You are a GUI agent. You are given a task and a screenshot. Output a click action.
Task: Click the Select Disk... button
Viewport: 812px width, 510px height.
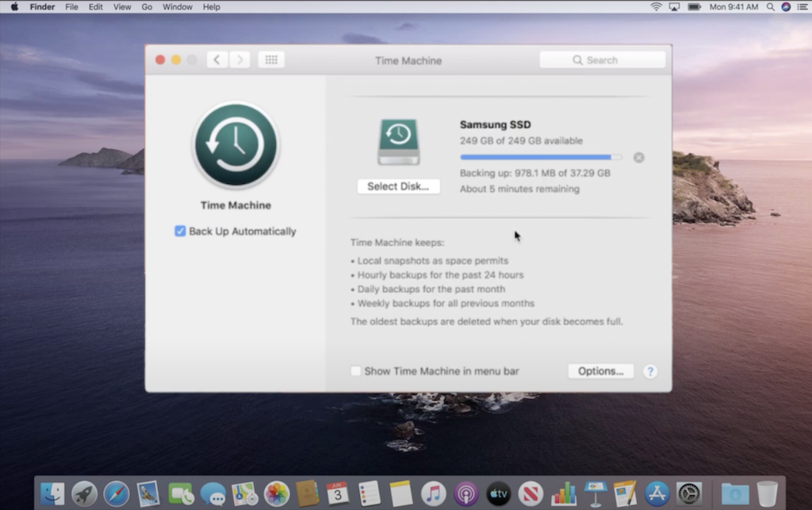point(398,186)
